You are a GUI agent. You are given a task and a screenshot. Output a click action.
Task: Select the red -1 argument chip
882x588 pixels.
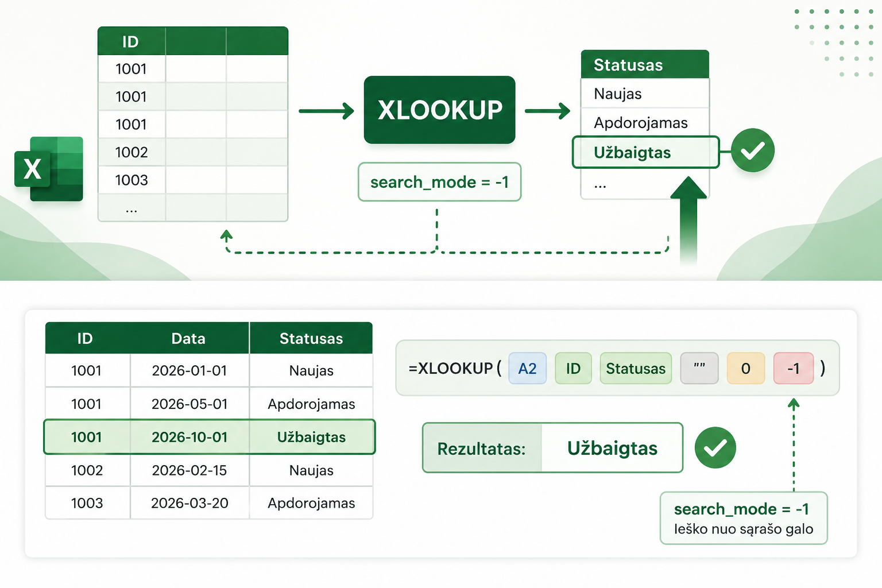tap(794, 368)
